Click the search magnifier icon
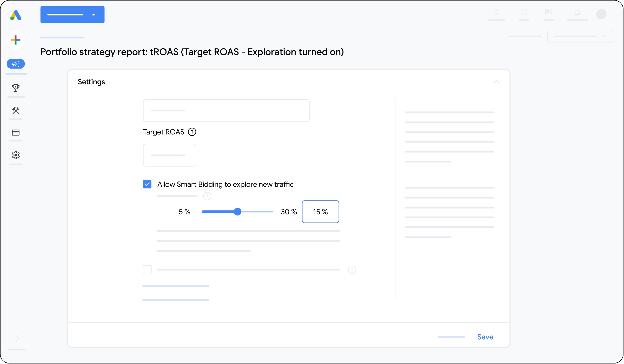 pos(496,12)
